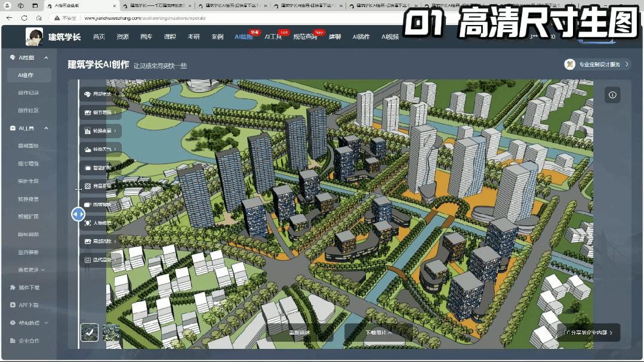Select the second result thumbnail
The width and height of the screenshot is (644, 362).
[x=111, y=332]
